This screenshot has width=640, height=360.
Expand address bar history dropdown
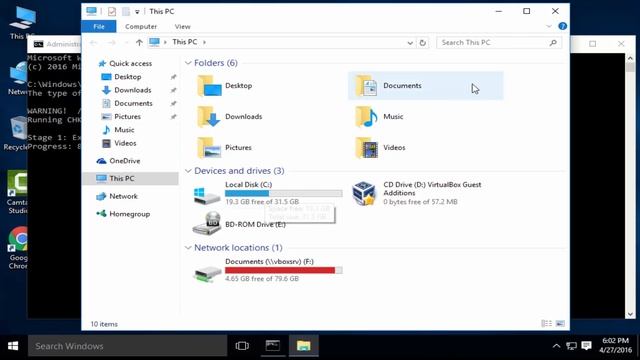click(x=410, y=42)
